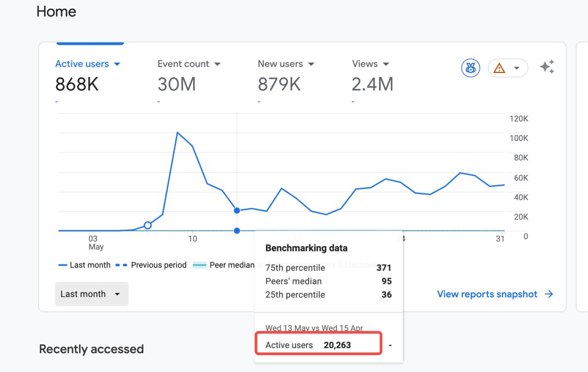Screen dimensions: 588x372
Task: Open the Insights sparkle icon
Action: 547,67
